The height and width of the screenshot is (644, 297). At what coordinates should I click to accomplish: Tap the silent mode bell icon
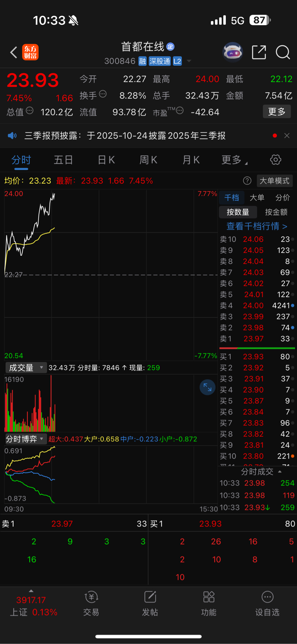73,20
